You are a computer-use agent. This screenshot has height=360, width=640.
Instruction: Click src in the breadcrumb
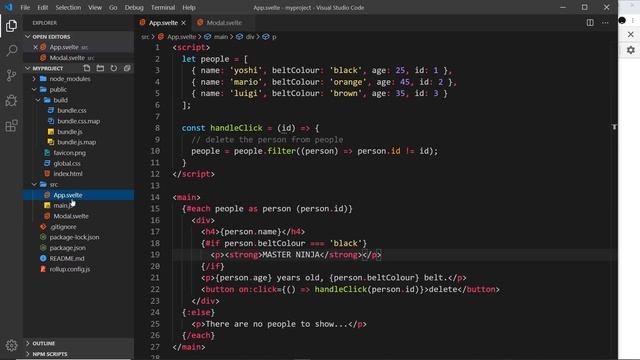point(145,37)
